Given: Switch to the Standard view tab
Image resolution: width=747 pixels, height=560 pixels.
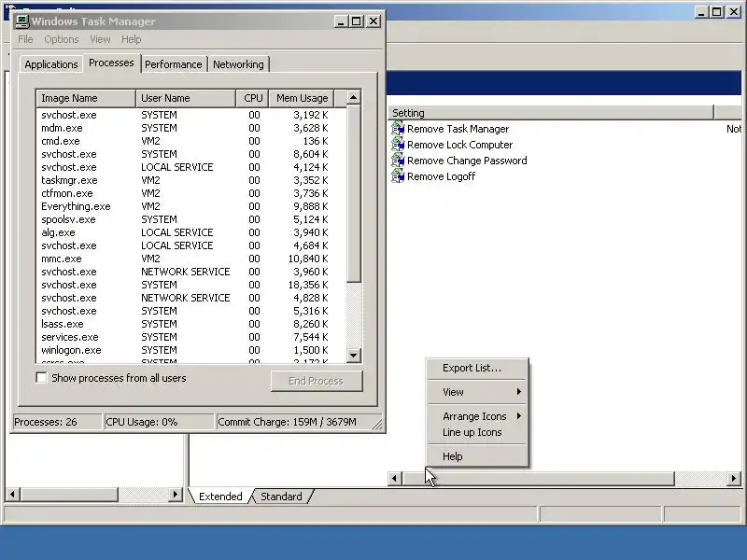Looking at the screenshot, I should 281,497.
